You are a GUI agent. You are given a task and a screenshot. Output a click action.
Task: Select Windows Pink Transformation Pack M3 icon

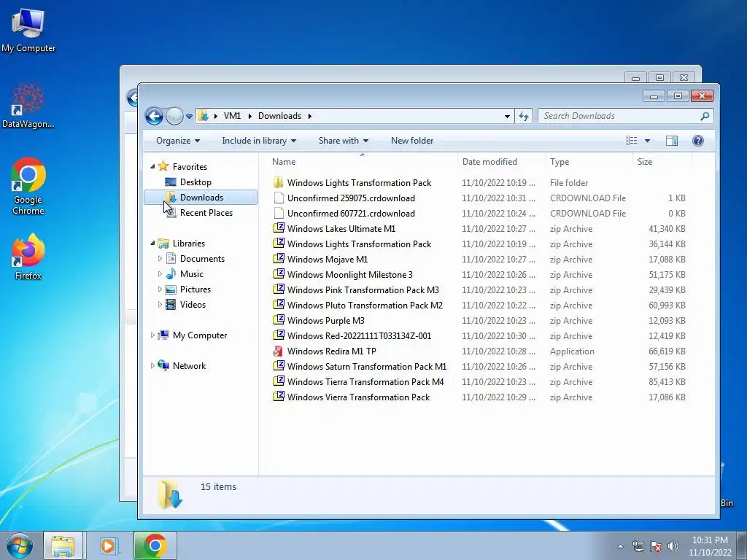click(x=279, y=289)
